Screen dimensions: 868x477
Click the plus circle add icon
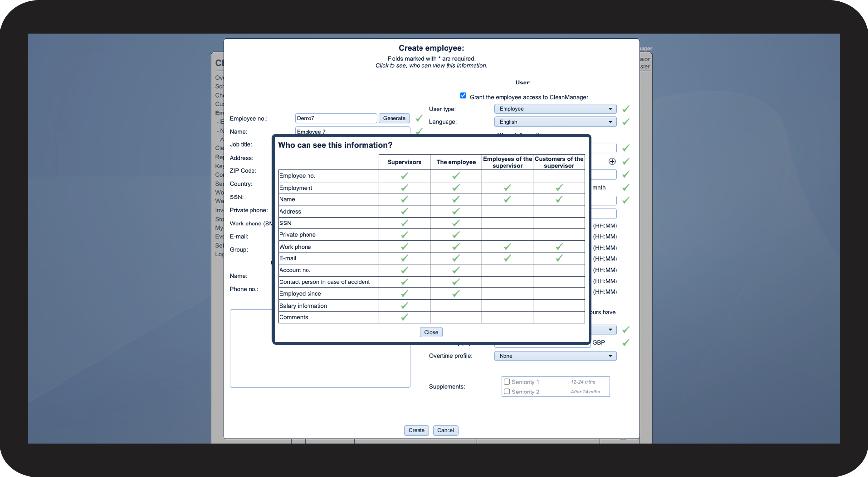(612, 161)
